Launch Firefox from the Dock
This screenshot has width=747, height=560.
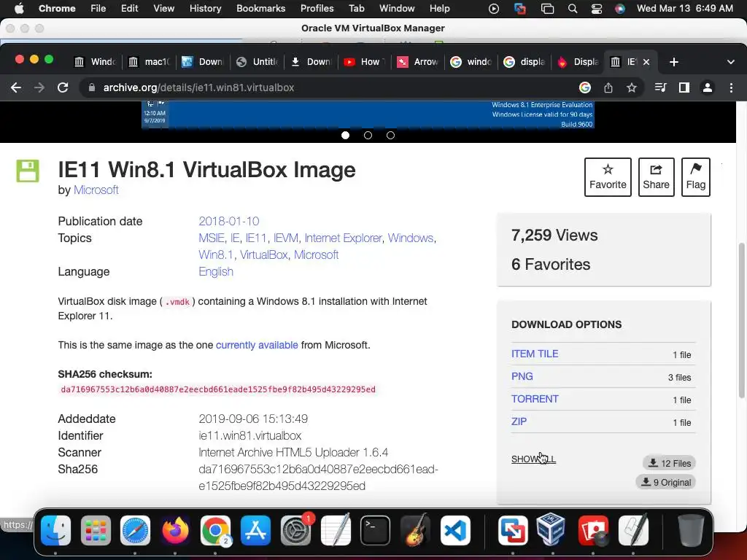click(x=175, y=530)
